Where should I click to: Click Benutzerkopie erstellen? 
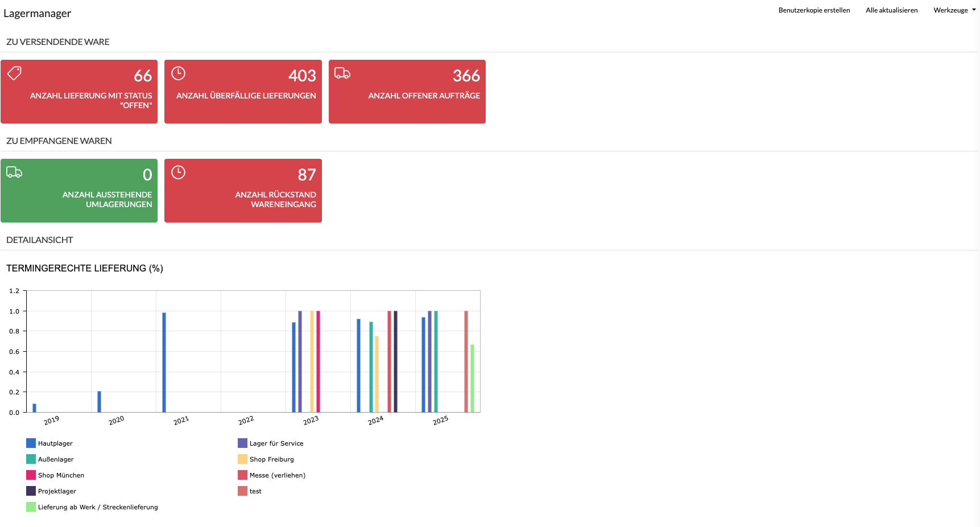(814, 10)
